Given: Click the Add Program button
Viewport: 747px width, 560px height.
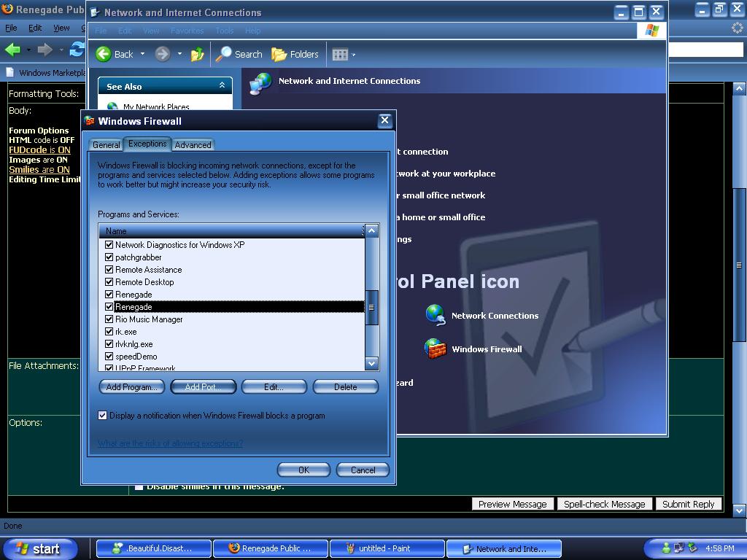Looking at the screenshot, I should pyautogui.click(x=131, y=387).
